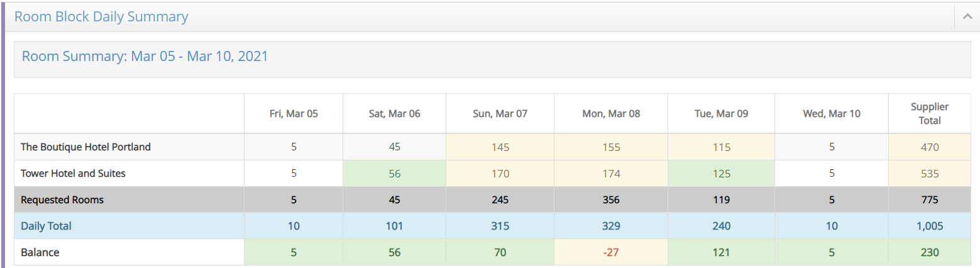Click the Room Summary date range title
The image size is (980, 268).
[145, 57]
